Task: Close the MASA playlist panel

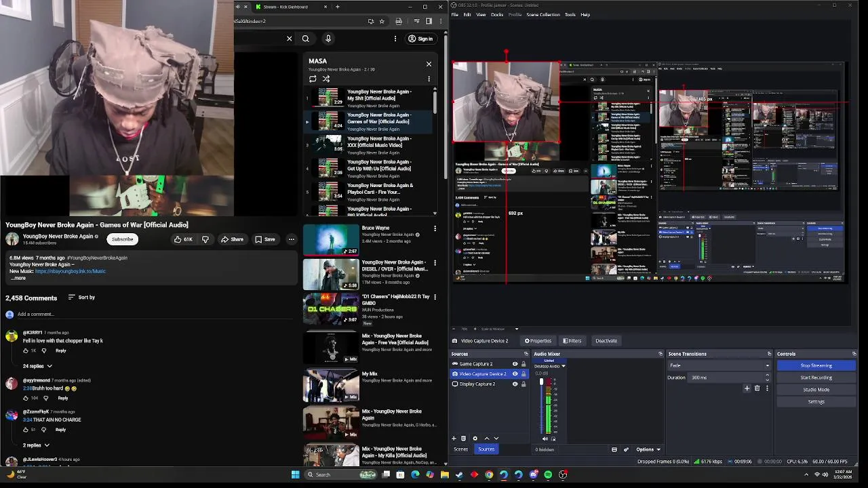Action: [429, 64]
